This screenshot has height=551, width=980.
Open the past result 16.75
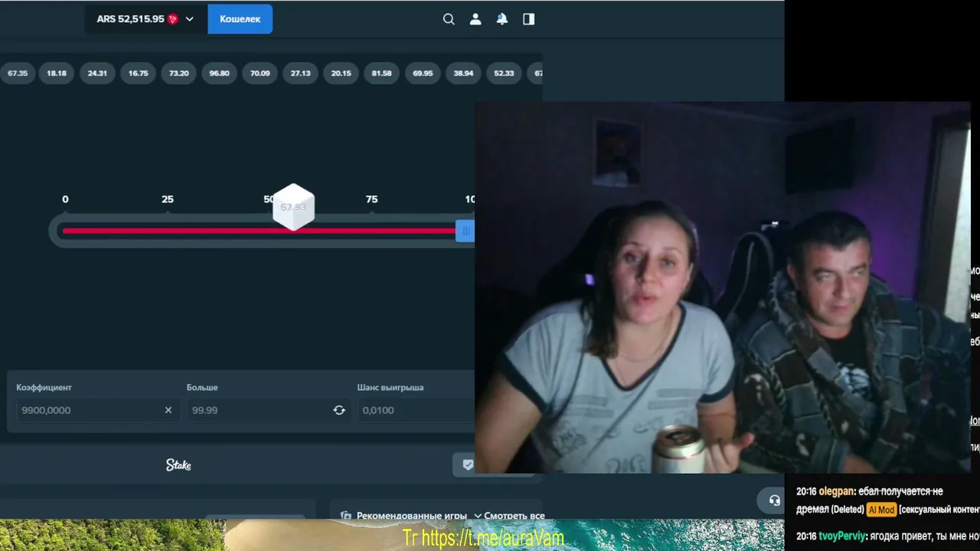[x=139, y=73]
